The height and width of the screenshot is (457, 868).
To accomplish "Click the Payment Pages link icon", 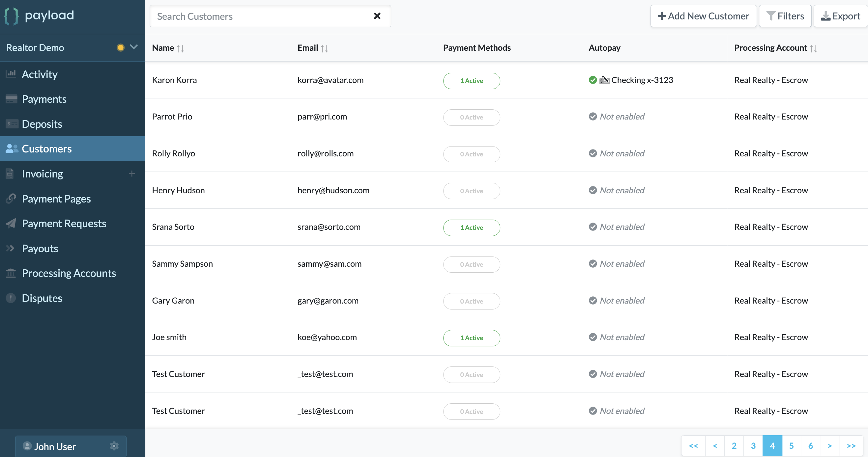I will 11,198.
